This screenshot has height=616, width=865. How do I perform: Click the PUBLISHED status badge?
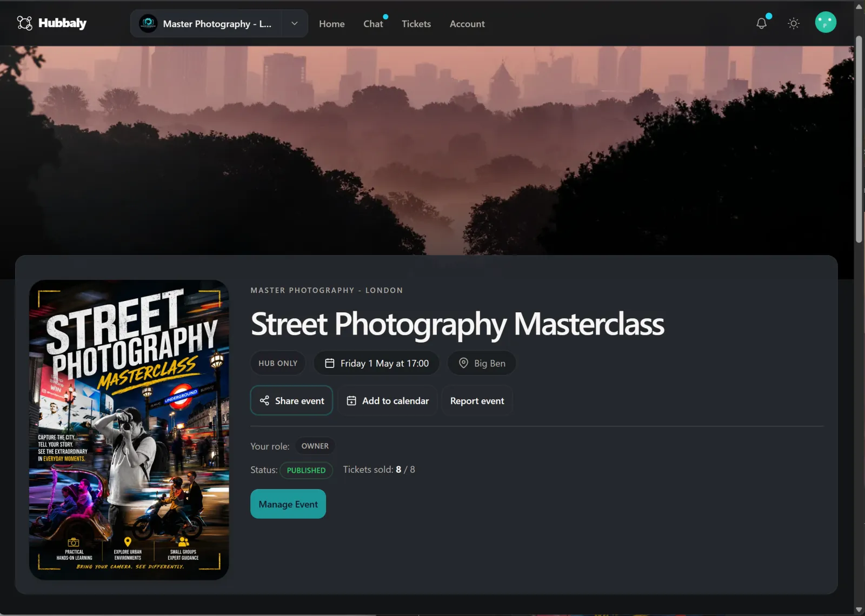coord(306,470)
